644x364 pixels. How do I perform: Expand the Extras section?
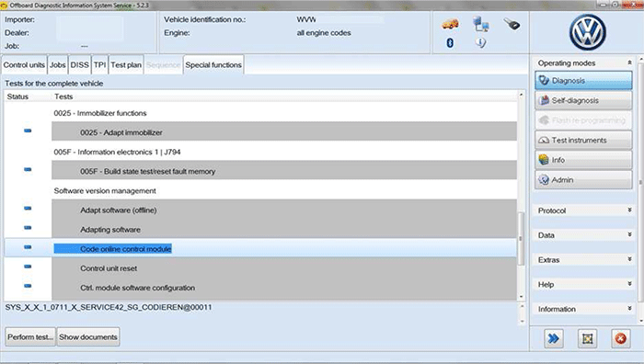click(629, 259)
